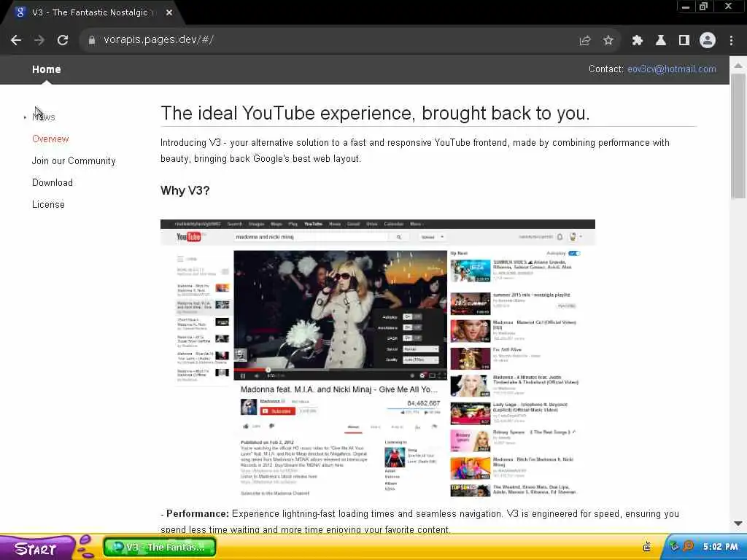747x560 pixels.
Task: Open Join our Community link
Action: (x=74, y=161)
